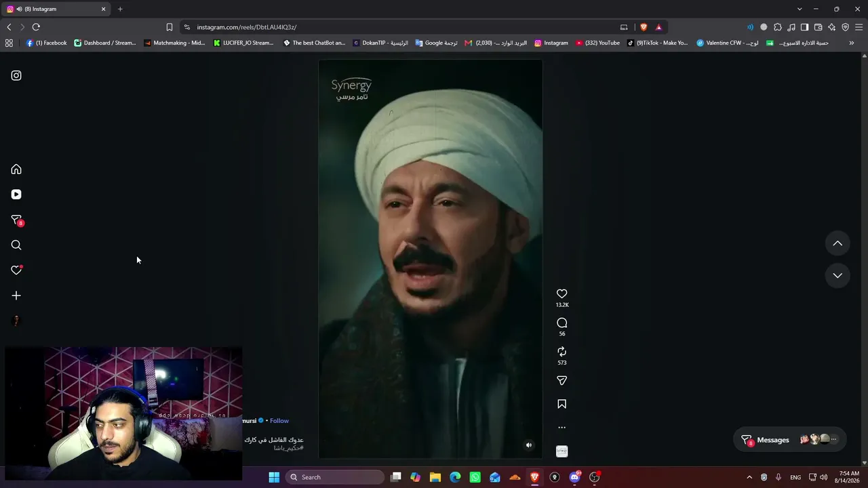Open the Gmail inbox bookmark
868x488 pixels.
point(496,43)
